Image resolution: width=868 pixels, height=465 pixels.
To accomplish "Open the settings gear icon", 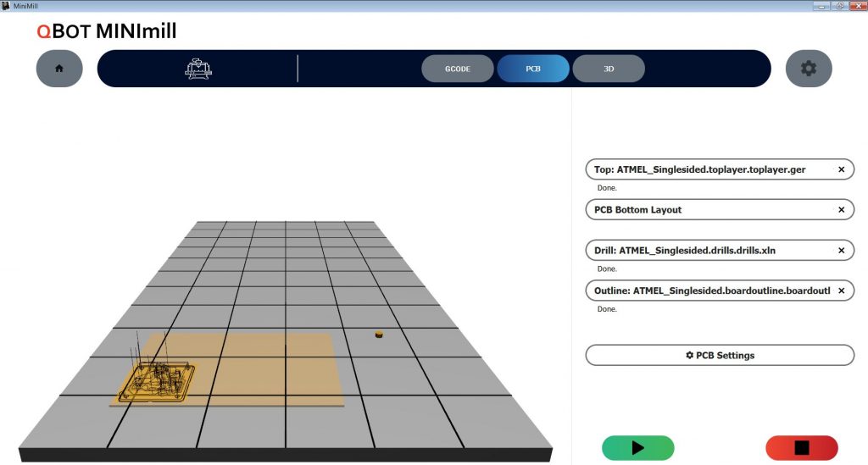I will click(x=809, y=69).
